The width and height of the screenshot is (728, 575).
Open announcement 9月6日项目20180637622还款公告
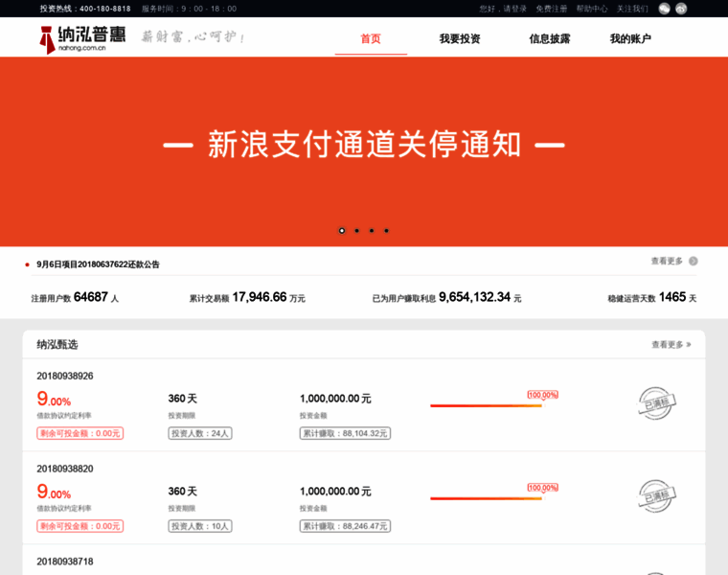click(x=98, y=264)
